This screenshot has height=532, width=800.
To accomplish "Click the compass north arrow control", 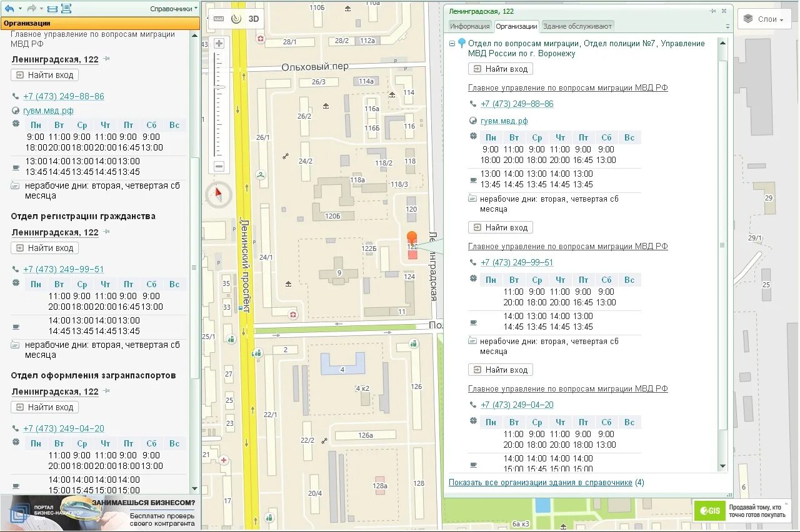I will coord(219,194).
